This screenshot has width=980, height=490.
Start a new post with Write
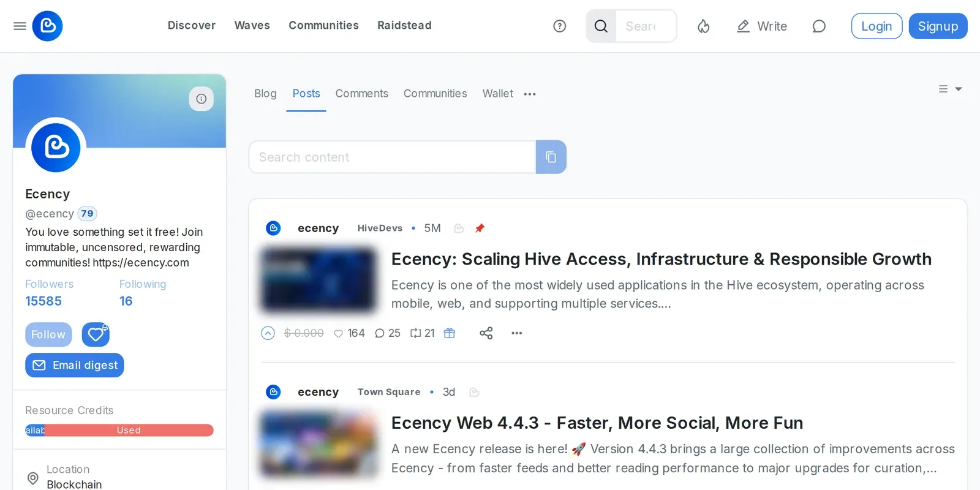(x=762, y=26)
